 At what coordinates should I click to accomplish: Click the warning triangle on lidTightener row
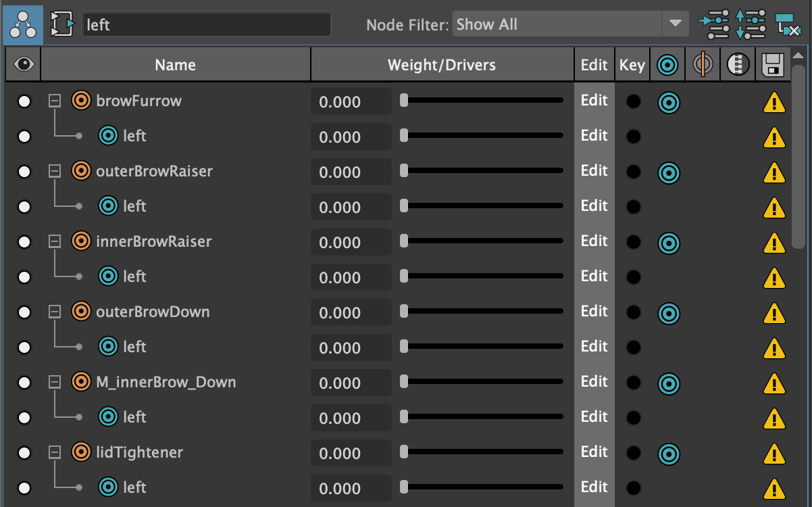pyautogui.click(x=774, y=454)
